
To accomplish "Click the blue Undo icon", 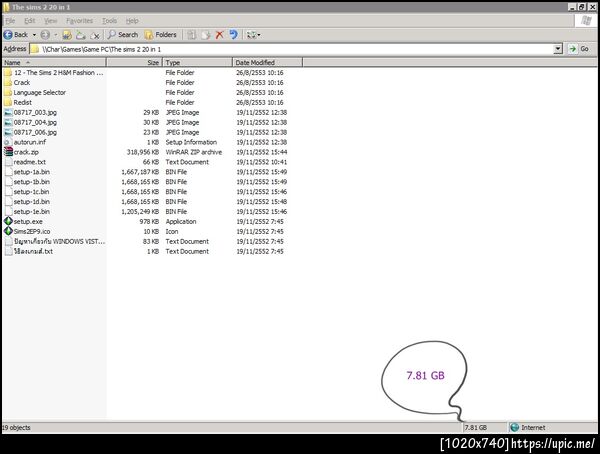I will click(233, 35).
